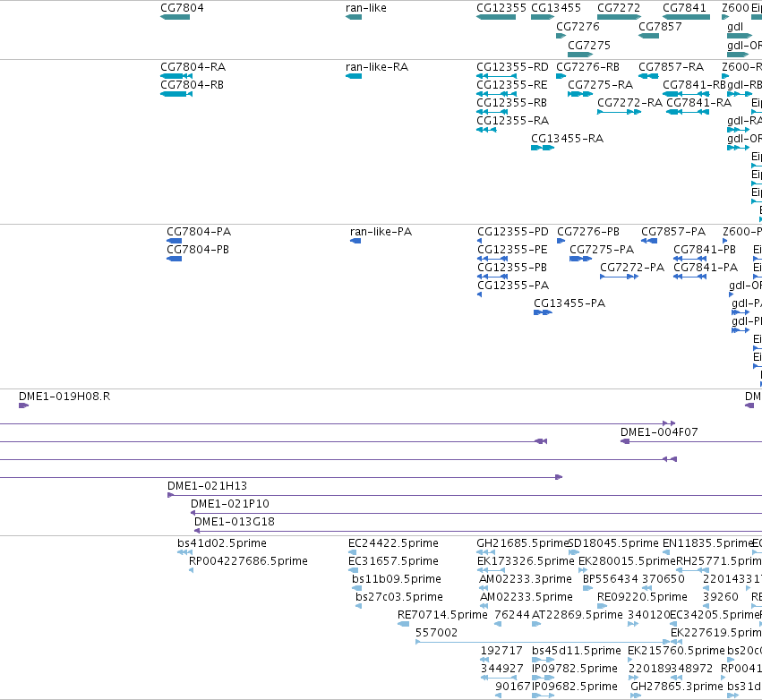
Task: Open the CG13455 gene label in top track
Action: tap(556, 8)
